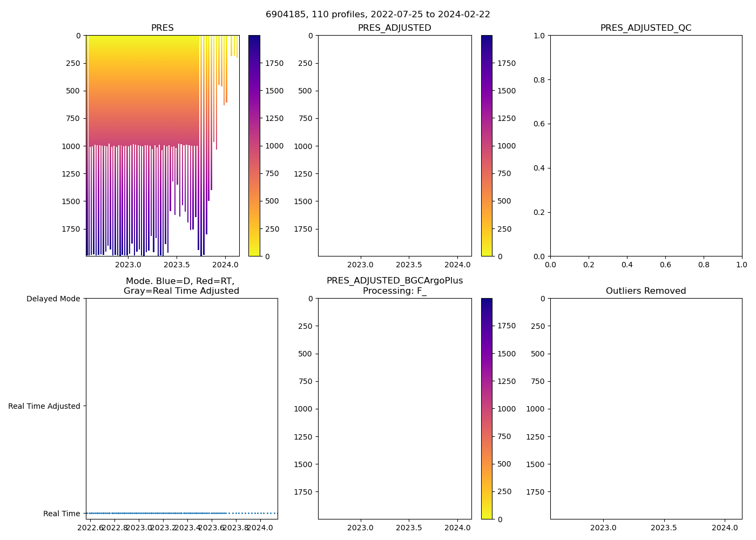Click the PRES_ADJUSTED plot title
This screenshot has height=540, width=756.
coord(394,28)
